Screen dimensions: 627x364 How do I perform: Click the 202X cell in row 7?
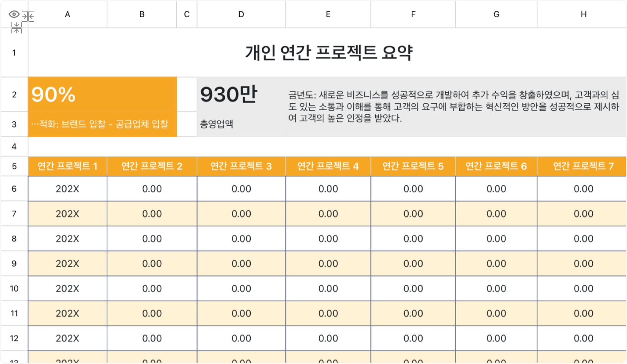tap(67, 213)
